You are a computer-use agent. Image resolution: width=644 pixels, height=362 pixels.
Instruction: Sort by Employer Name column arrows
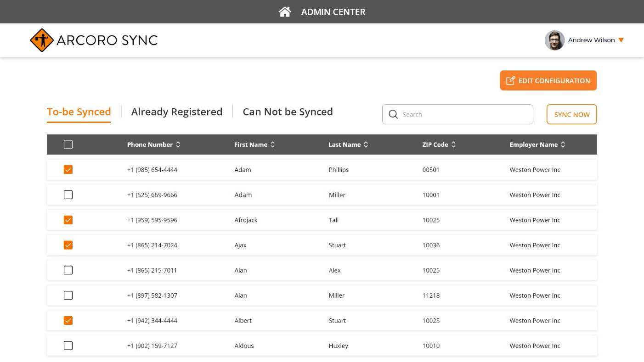pyautogui.click(x=563, y=145)
